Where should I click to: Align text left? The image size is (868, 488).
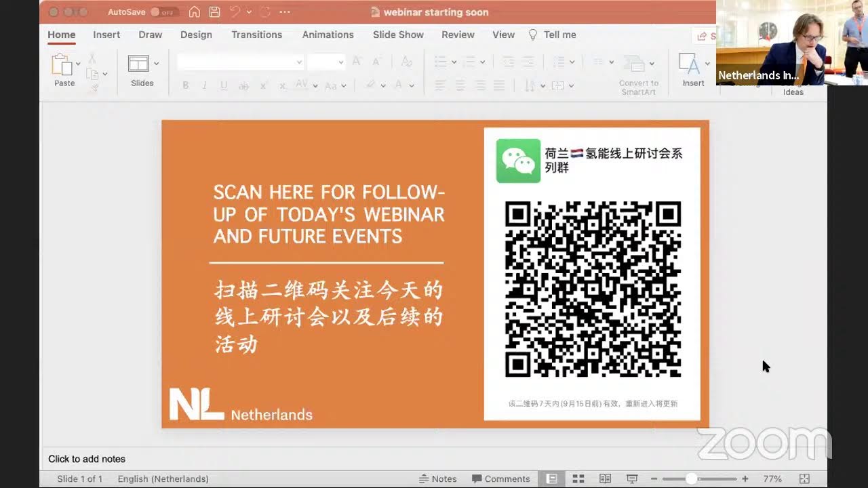click(x=440, y=85)
